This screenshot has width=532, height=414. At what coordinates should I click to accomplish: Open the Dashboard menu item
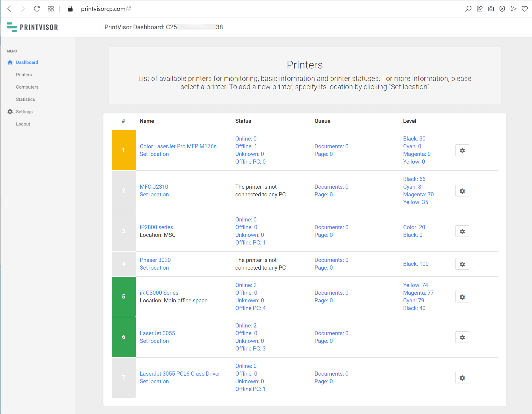[27, 62]
